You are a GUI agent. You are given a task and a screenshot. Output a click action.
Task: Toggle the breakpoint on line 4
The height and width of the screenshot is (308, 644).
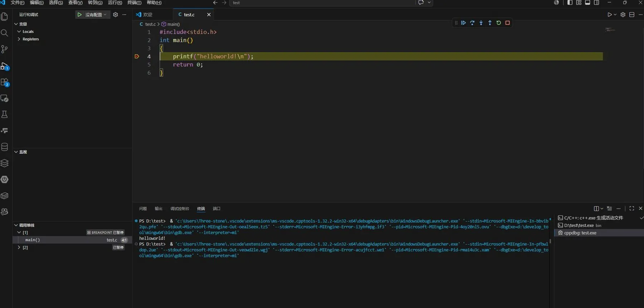pos(137,56)
